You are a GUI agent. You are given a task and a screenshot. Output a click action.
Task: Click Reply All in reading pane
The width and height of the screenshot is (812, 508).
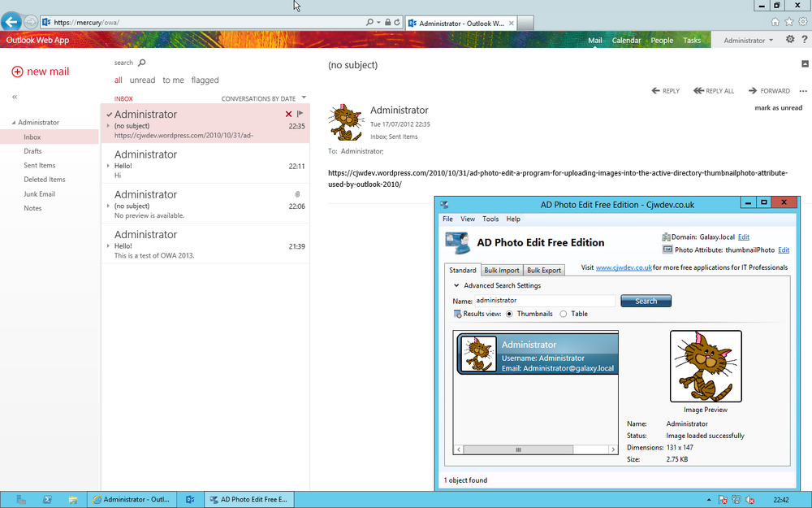[x=714, y=91]
